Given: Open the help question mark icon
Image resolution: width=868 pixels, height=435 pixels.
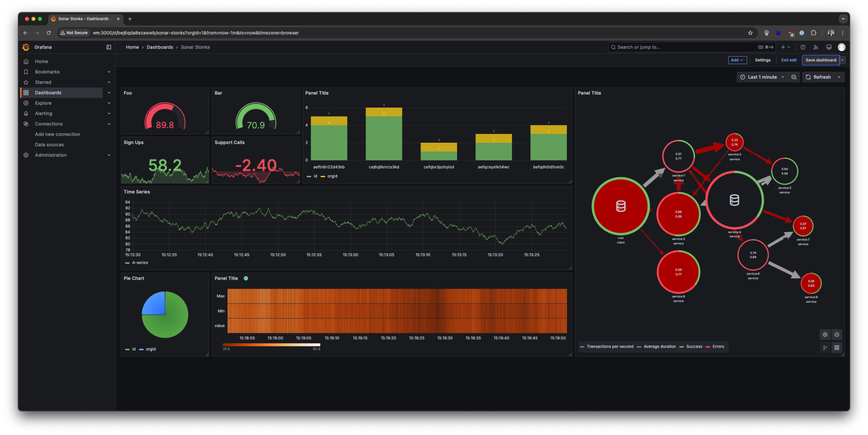Looking at the screenshot, I should pos(803,47).
